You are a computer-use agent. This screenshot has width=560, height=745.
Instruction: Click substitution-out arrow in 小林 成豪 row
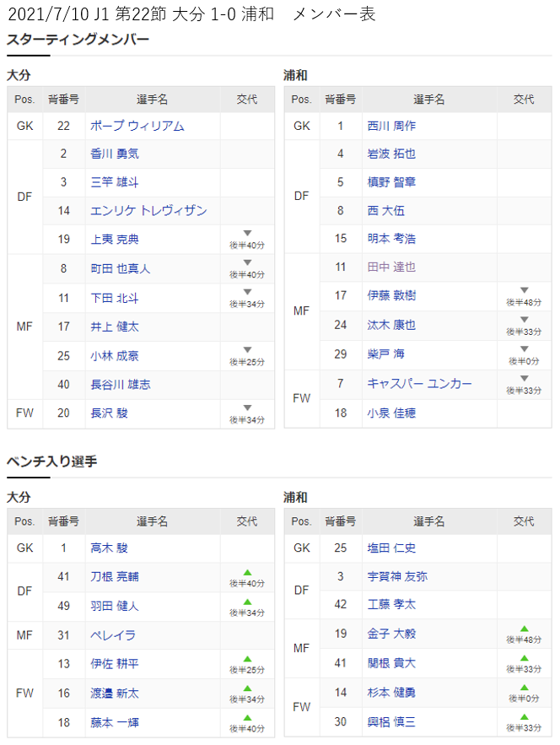(x=247, y=349)
